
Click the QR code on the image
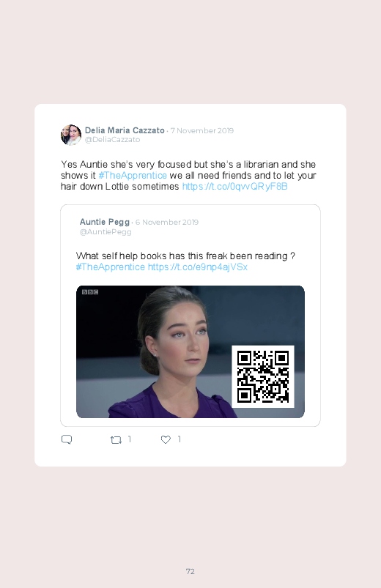263,376
